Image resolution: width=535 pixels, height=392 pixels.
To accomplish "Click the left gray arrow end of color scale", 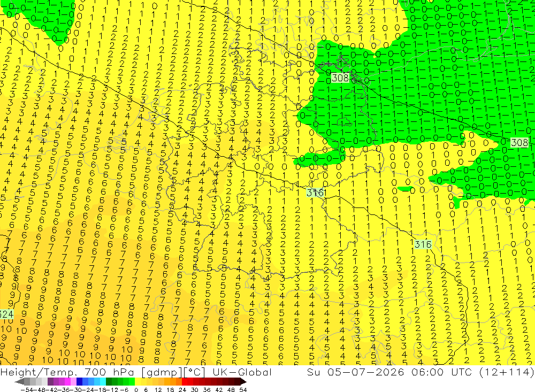I will 19,381.
